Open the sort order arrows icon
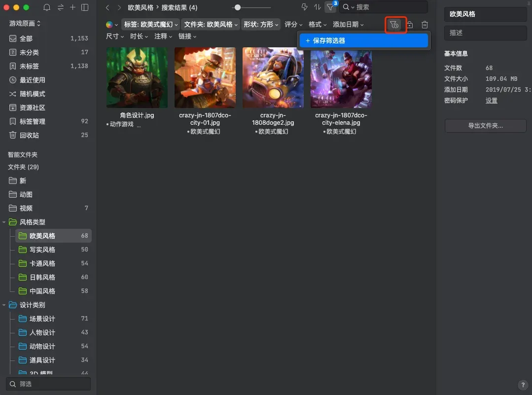Image resolution: width=532 pixels, height=395 pixels. [x=317, y=7]
